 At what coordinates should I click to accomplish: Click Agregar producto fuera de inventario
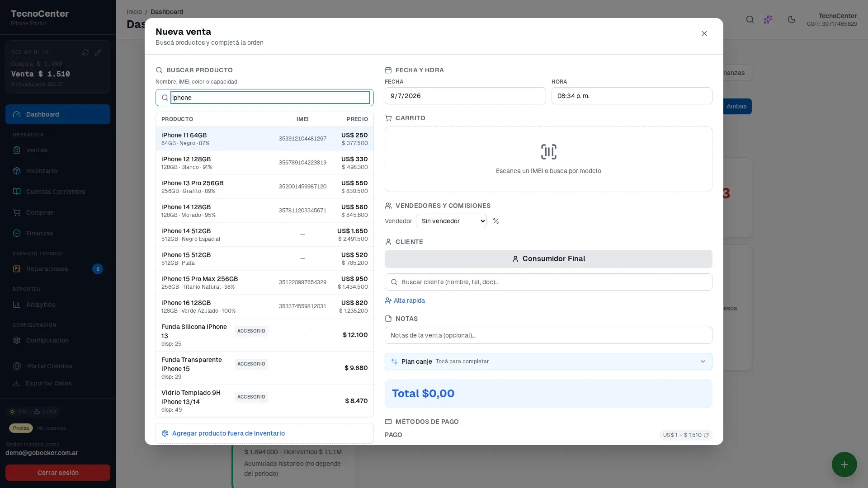tap(264, 433)
